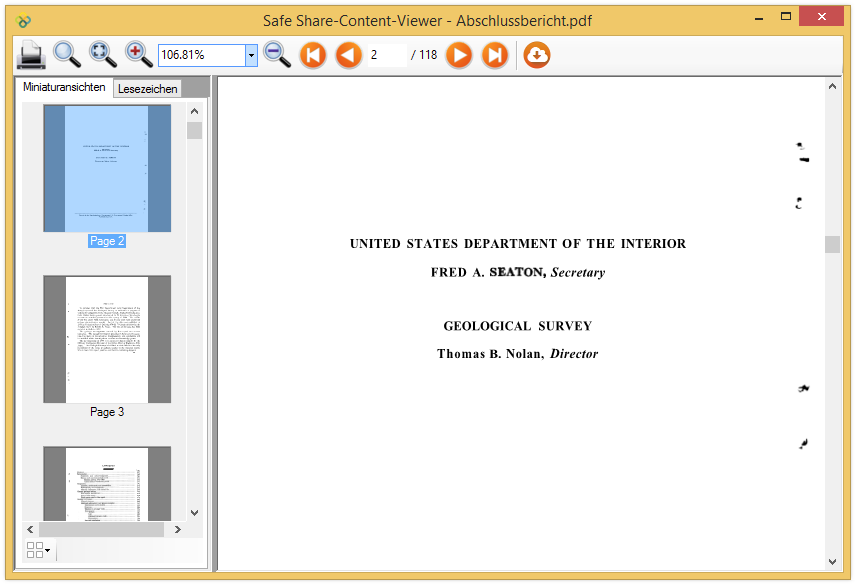855x585 pixels.
Task: Click the thumbnail panel's right scroll arrow
Action: point(178,529)
